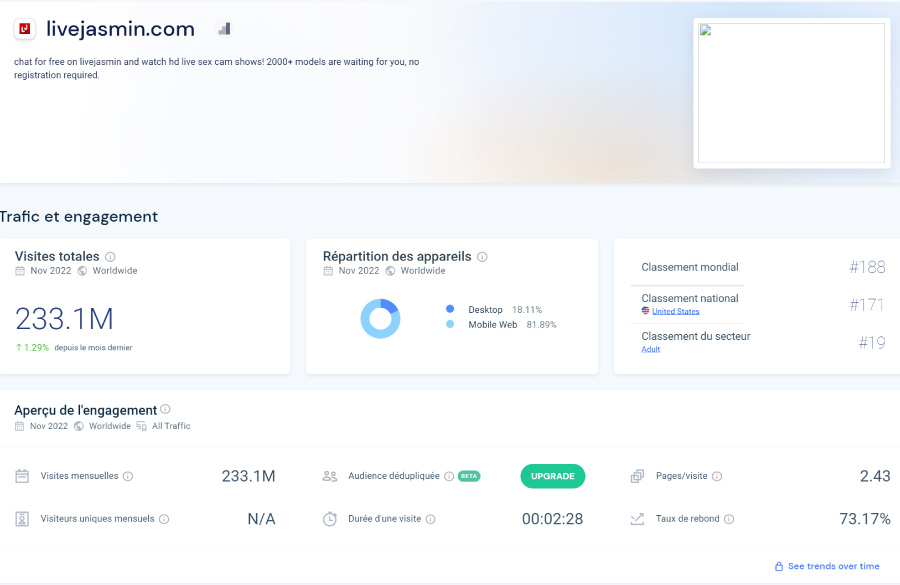Click the 00:02:28 visit duration value
The height and width of the screenshot is (585, 900).
tap(552, 519)
